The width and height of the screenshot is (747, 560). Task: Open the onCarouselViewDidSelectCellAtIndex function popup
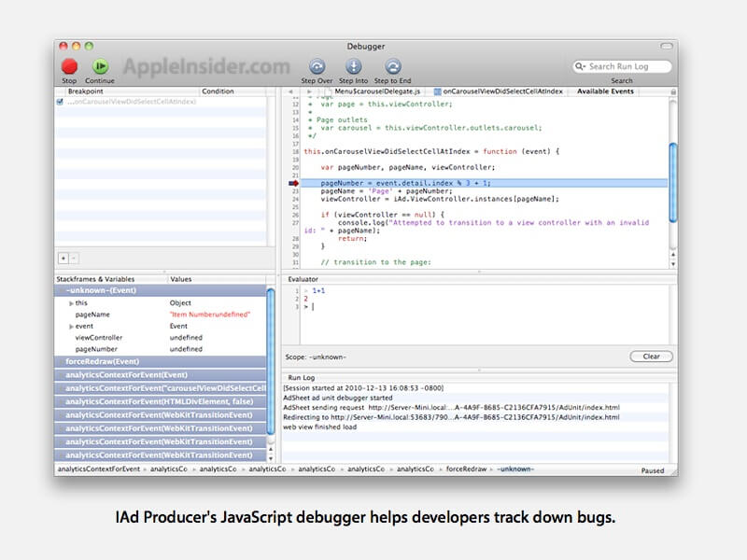pos(499,91)
